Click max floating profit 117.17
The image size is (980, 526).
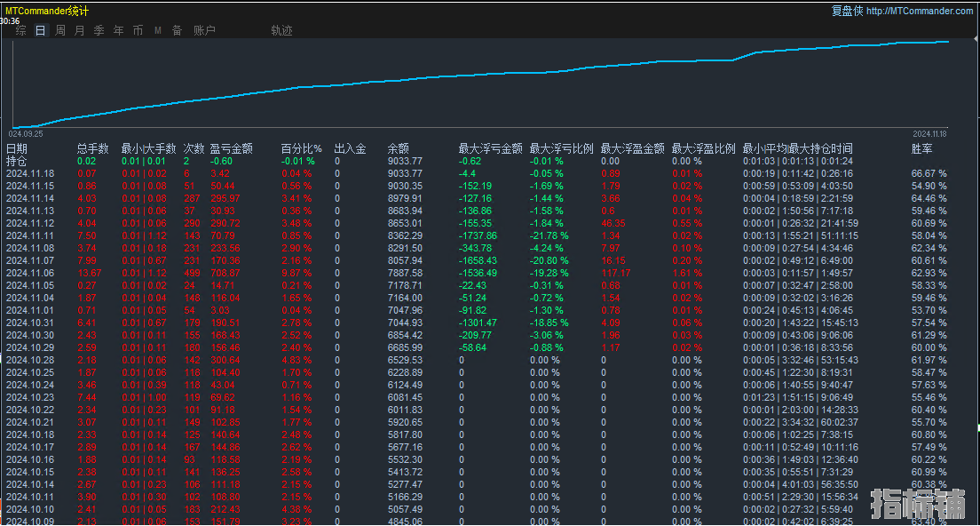pyautogui.click(x=616, y=274)
